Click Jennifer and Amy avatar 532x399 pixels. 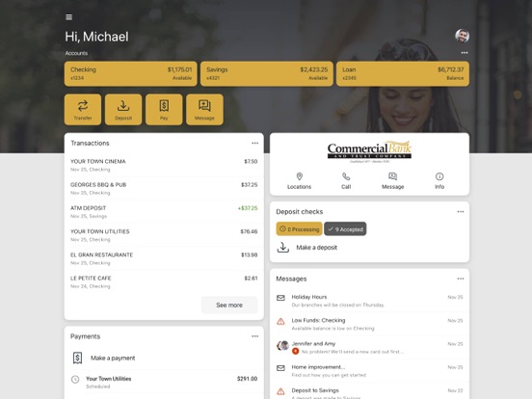click(x=282, y=345)
